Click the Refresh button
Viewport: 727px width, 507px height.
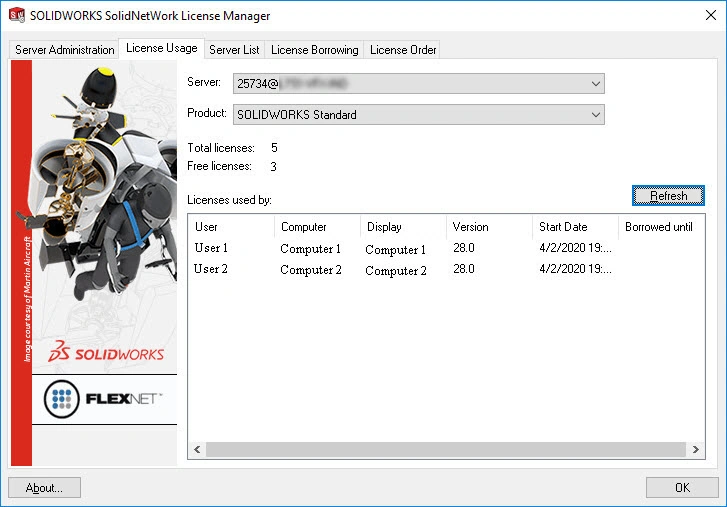[668, 196]
